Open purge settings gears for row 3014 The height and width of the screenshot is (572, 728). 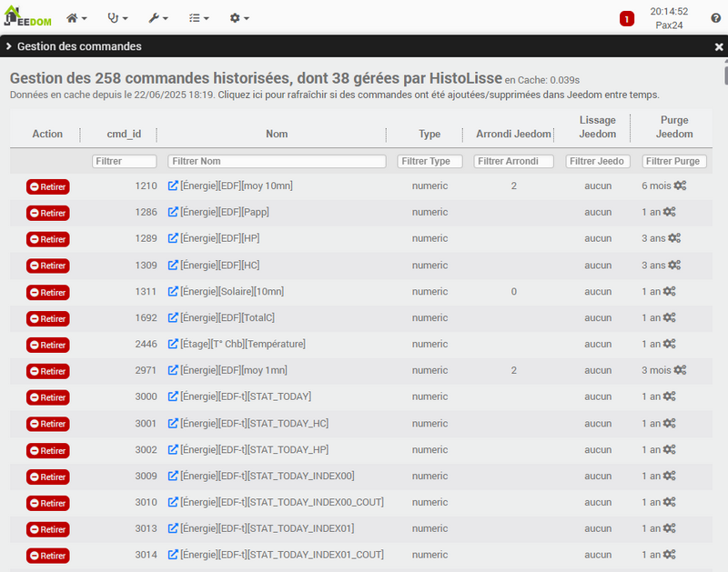(670, 555)
